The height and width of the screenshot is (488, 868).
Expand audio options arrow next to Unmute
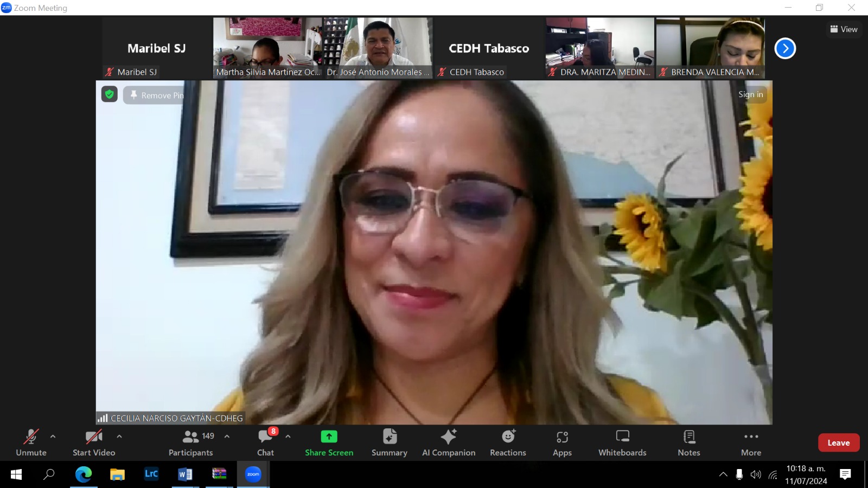coord(53,436)
